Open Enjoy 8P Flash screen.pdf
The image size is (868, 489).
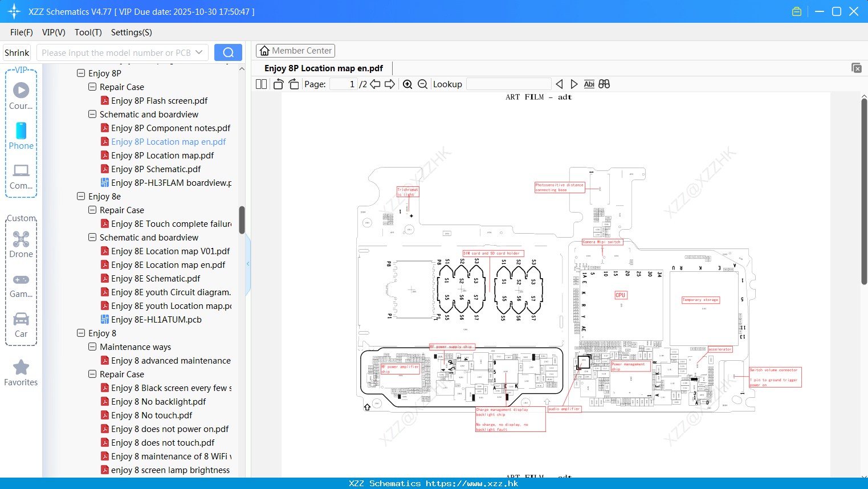(x=154, y=101)
